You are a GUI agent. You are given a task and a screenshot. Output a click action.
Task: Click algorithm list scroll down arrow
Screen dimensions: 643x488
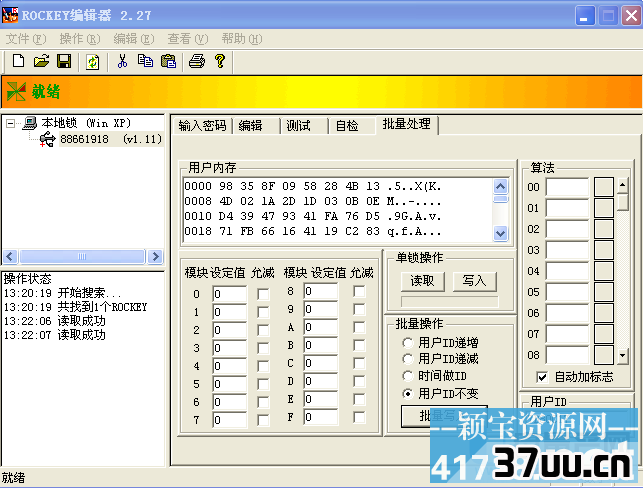[x=623, y=356]
